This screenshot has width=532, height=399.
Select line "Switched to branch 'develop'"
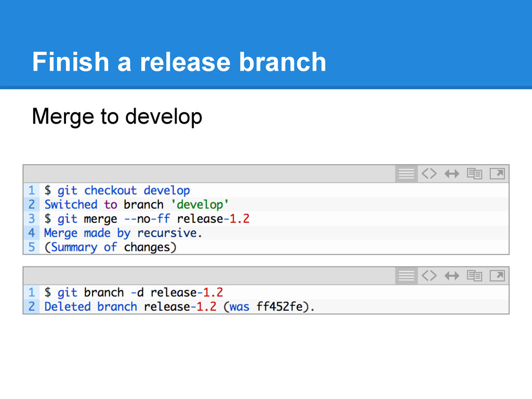click(137, 205)
